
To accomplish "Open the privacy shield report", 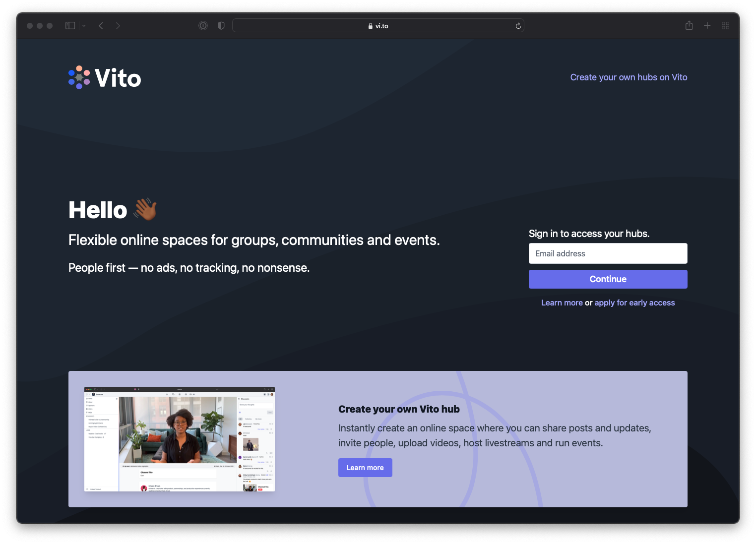I will (x=221, y=25).
